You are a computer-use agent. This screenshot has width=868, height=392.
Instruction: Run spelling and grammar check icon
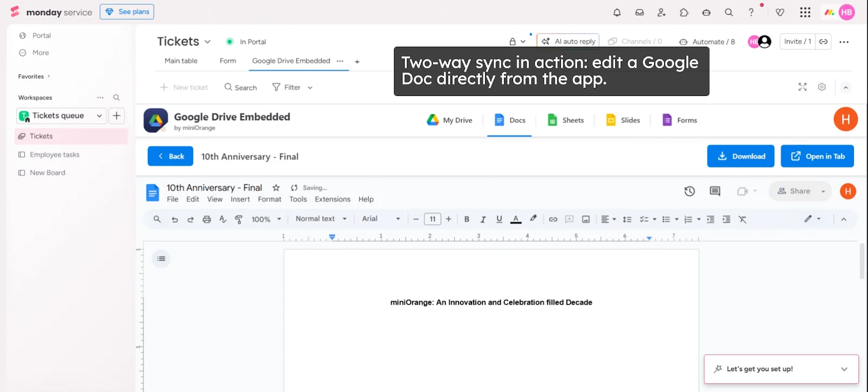222,220
